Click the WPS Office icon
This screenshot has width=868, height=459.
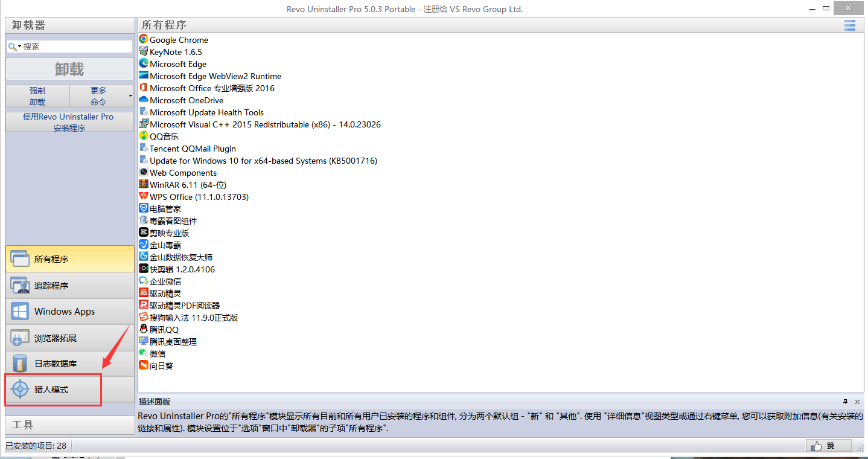tap(144, 196)
